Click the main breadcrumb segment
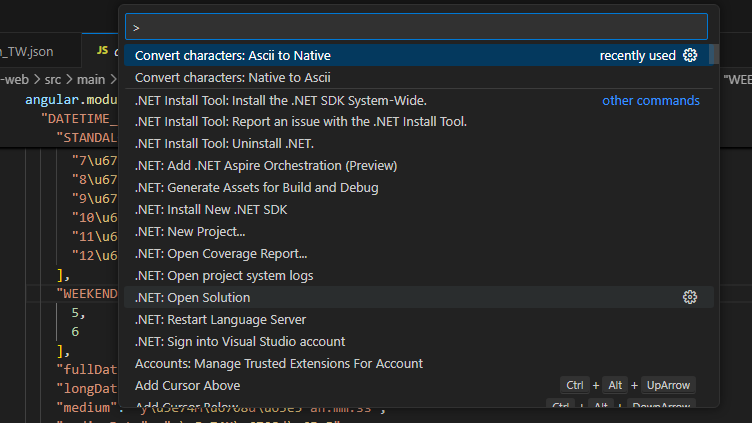 click(91, 80)
